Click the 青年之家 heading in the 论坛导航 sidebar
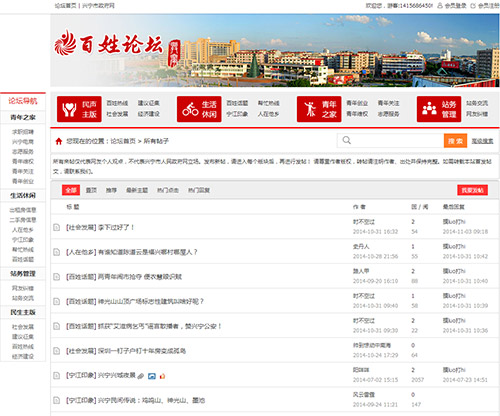 [x=23, y=117]
